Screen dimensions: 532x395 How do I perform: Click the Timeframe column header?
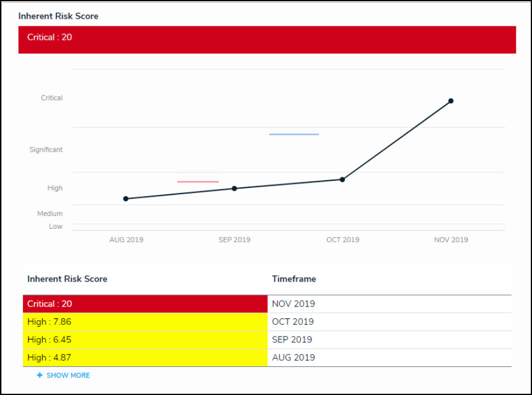[x=294, y=279]
